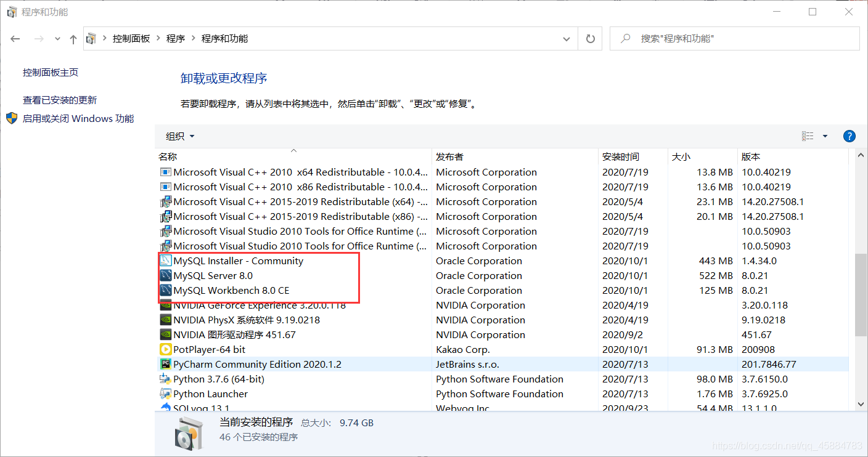Navigate to 程序 in the breadcrumb
Image resolution: width=868 pixels, height=457 pixels.
176,39
